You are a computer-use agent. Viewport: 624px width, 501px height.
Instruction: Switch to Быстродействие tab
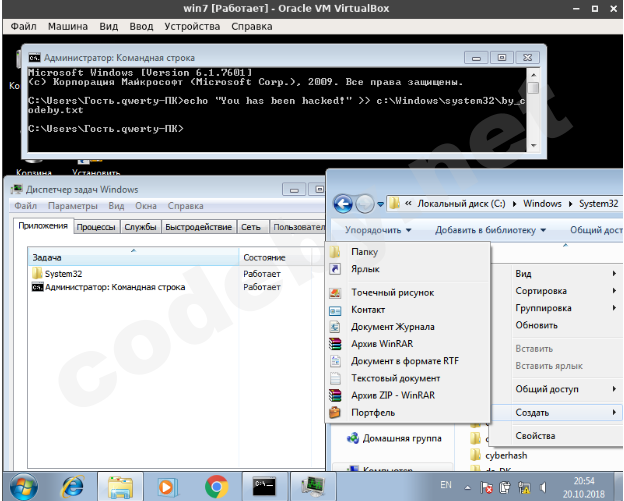[199, 227]
